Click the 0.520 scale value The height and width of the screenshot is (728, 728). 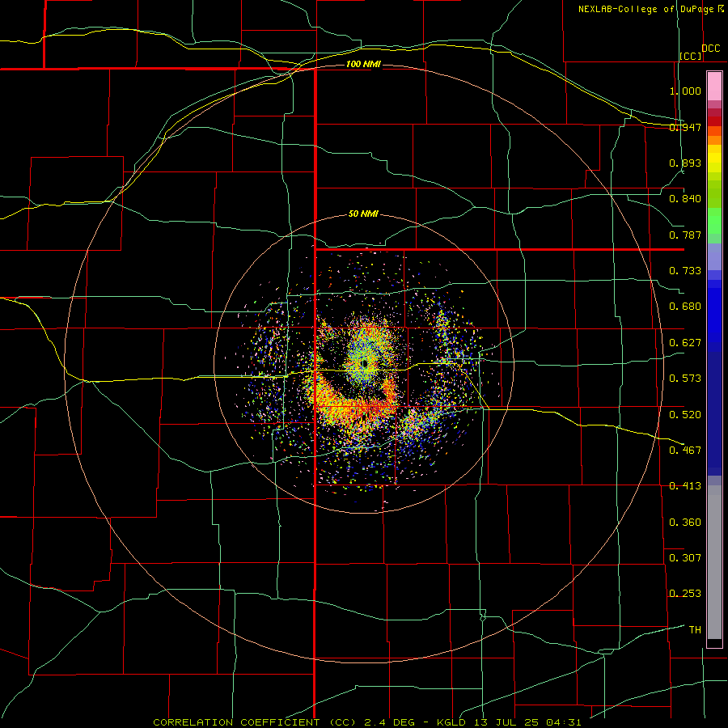click(x=685, y=415)
